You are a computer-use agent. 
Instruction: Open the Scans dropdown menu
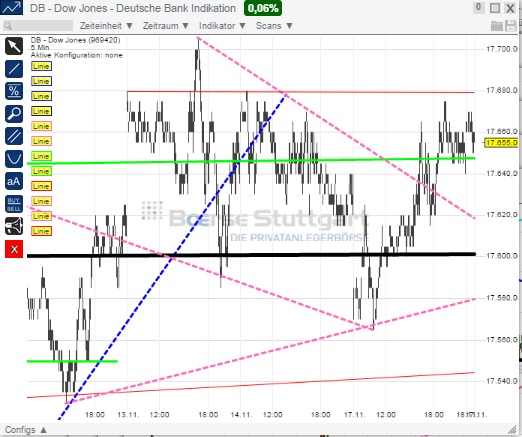pos(274,26)
